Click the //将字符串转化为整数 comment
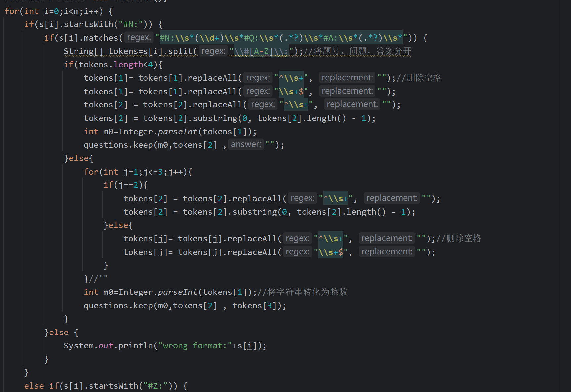 tap(302, 292)
